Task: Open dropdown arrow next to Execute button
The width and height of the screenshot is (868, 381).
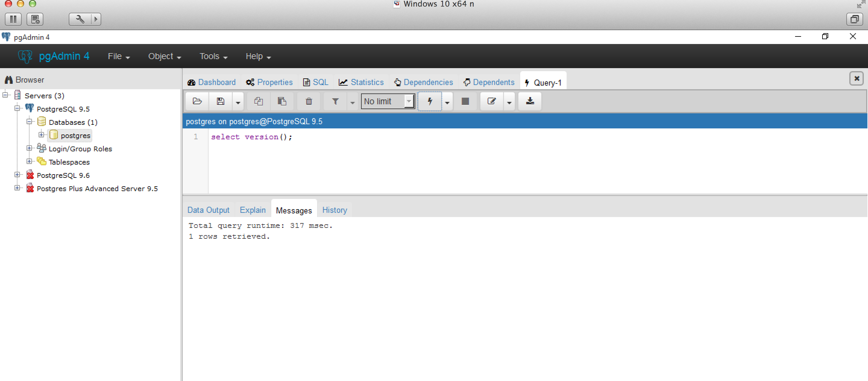Action: click(x=447, y=102)
